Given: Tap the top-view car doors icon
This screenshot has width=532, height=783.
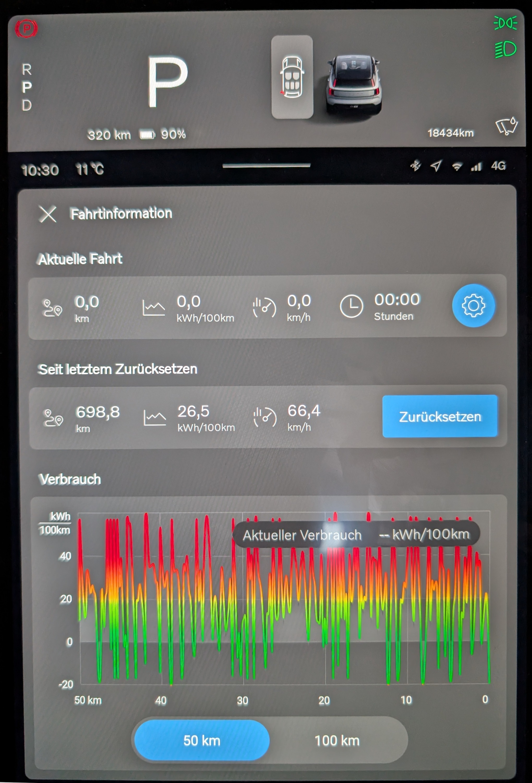Looking at the screenshot, I should 292,77.
